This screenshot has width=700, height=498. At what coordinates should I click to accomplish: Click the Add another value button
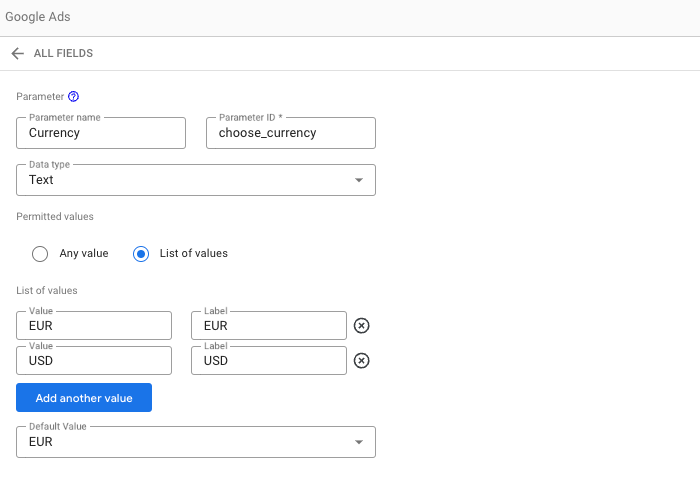click(x=83, y=398)
